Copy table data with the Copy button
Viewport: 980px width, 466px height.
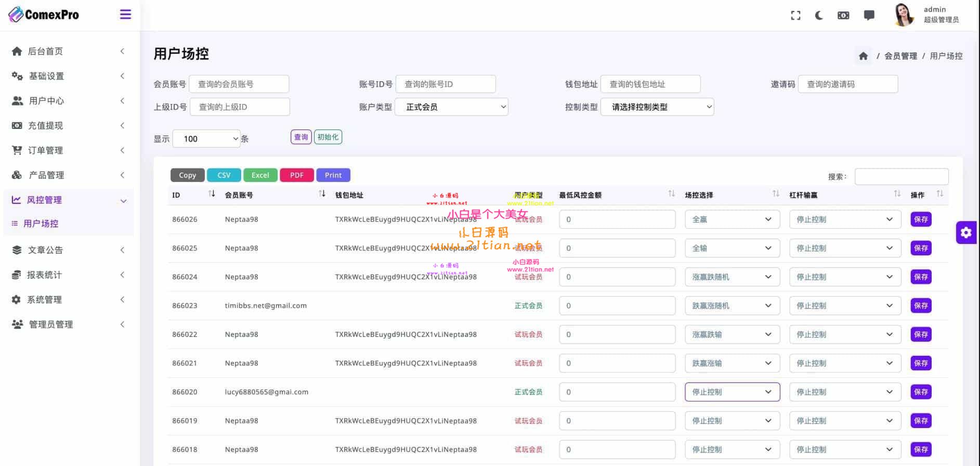(x=188, y=175)
